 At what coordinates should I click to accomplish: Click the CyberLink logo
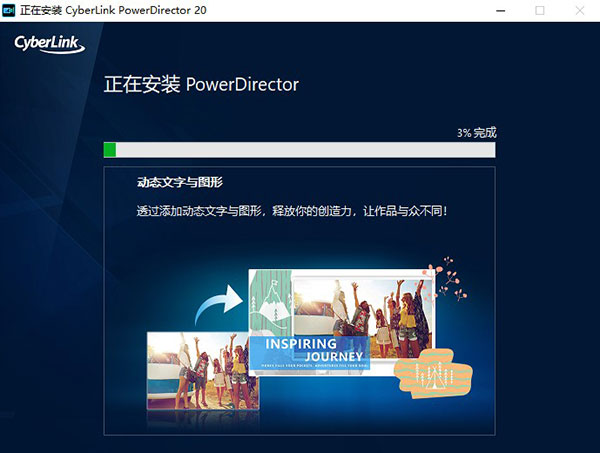click(x=49, y=44)
